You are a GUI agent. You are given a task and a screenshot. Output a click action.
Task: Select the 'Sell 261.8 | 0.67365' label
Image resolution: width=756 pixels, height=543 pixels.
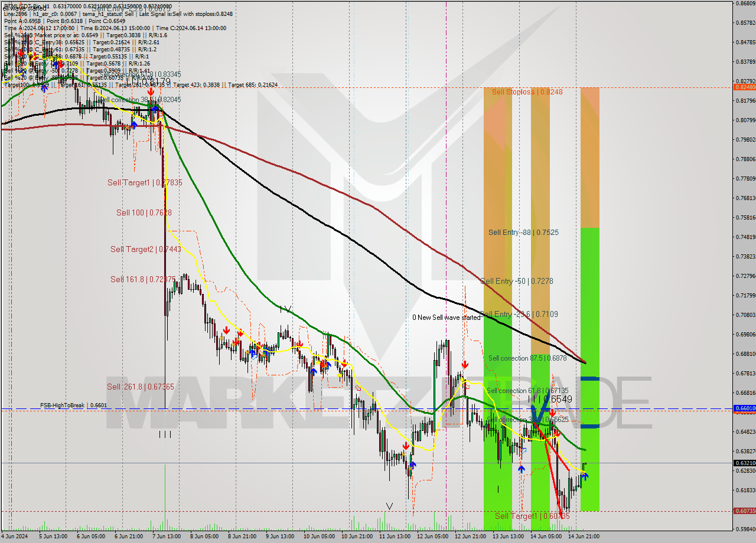140,387
